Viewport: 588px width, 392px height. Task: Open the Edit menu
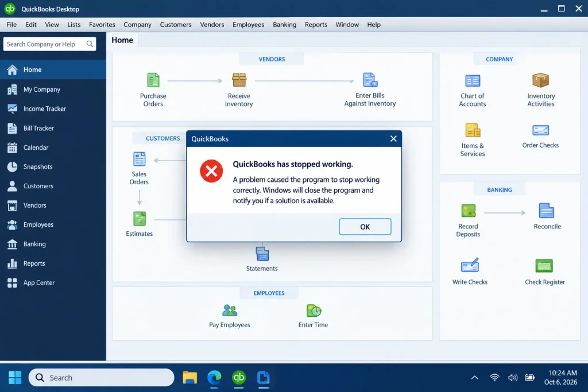[x=31, y=25]
